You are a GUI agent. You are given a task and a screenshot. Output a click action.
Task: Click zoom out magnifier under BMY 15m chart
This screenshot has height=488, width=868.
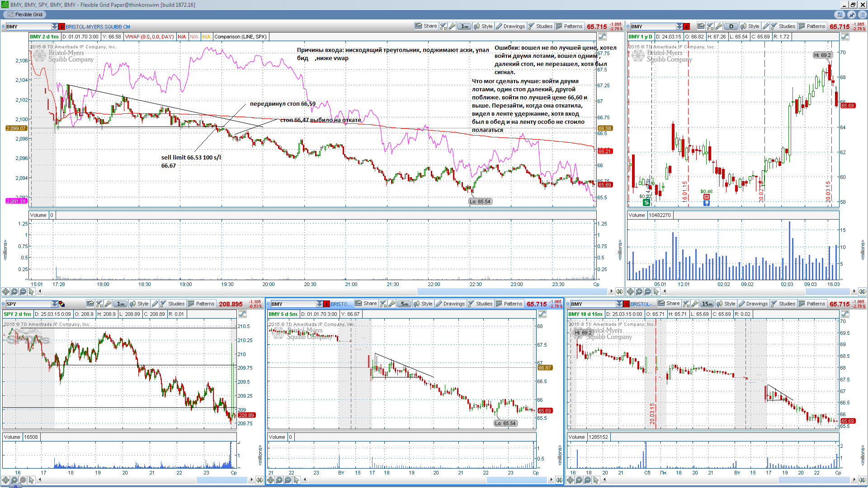[x=587, y=480]
